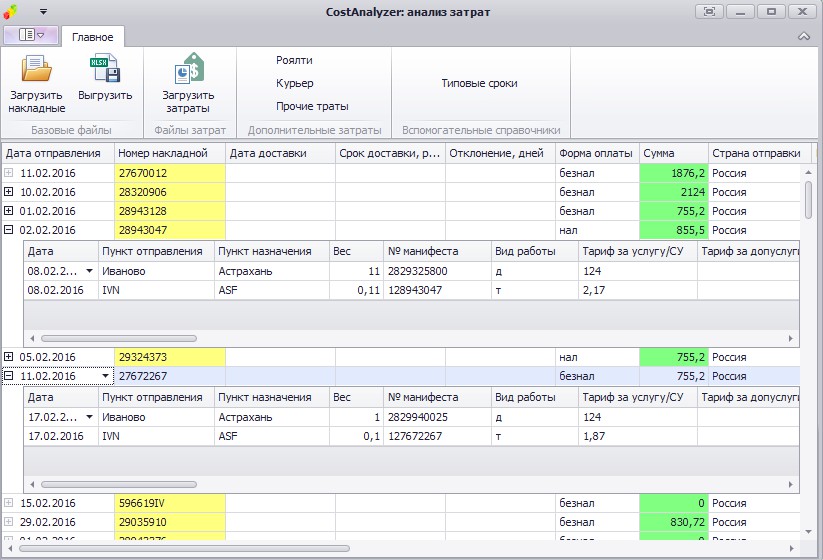This screenshot has width=823, height=560.
Task: Collapse the expanded row dated 02.02.2016
Action: pos(9,230)
